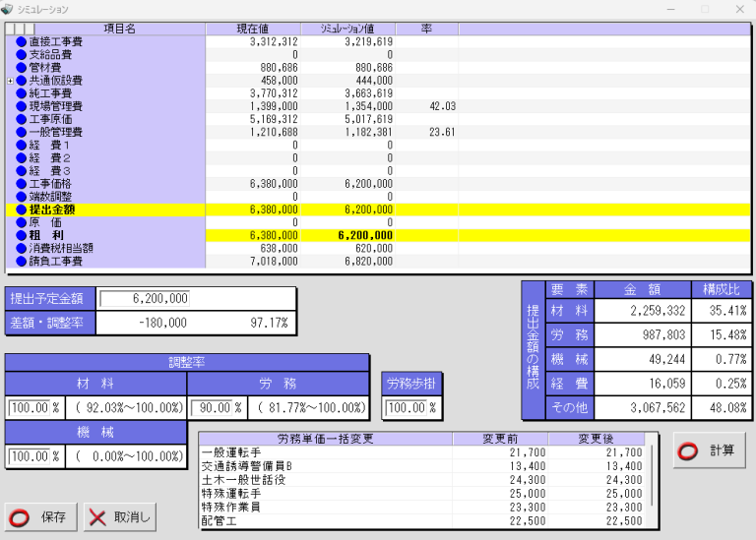Click the 材料 adjustment rate percentage field
This screenshot has width=756, height=540.
[x=29, y=407]
